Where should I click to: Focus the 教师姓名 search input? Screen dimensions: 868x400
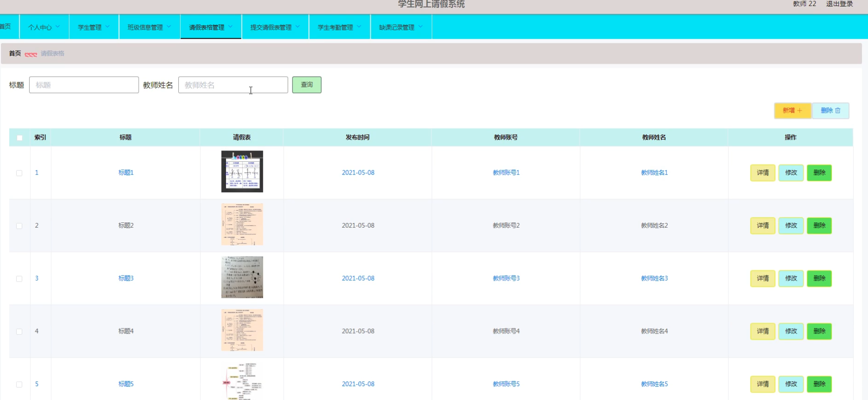(233, 85)
